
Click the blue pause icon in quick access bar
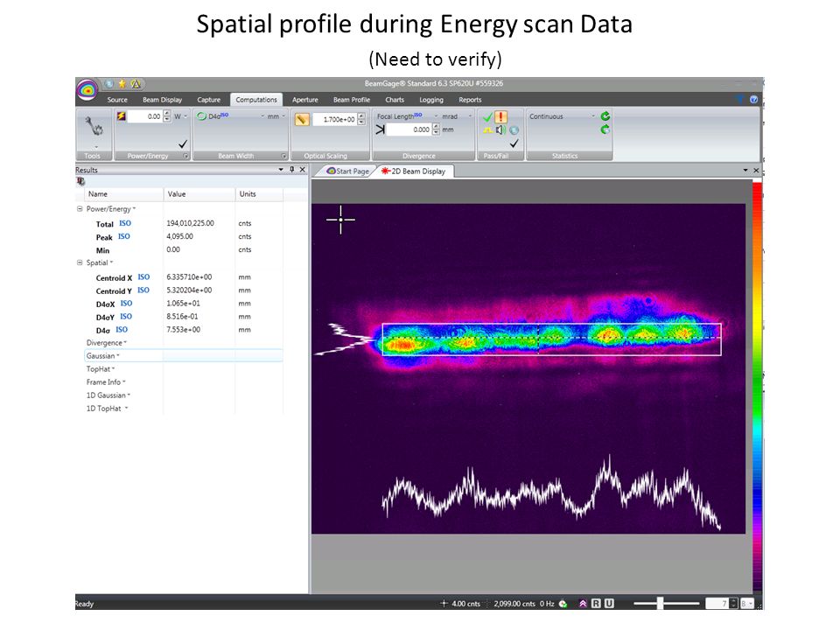pyautogui.click(x=109, y=84)
